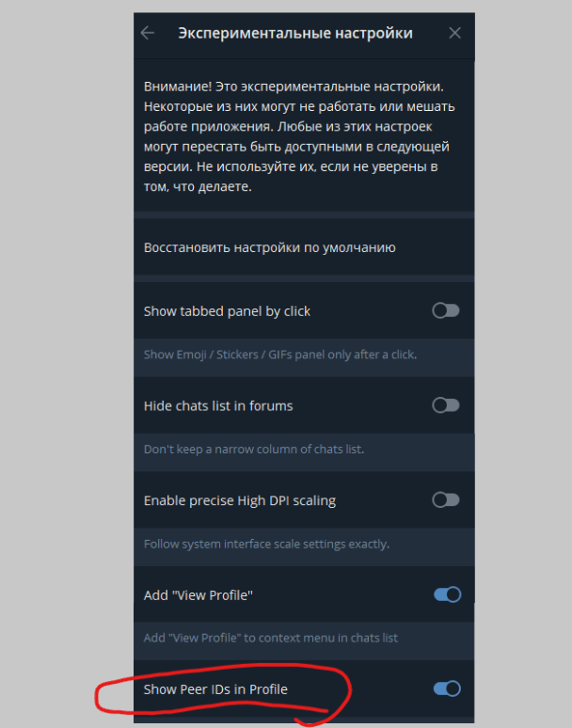Click the Экспериментальные настройки title

(295, 33)
